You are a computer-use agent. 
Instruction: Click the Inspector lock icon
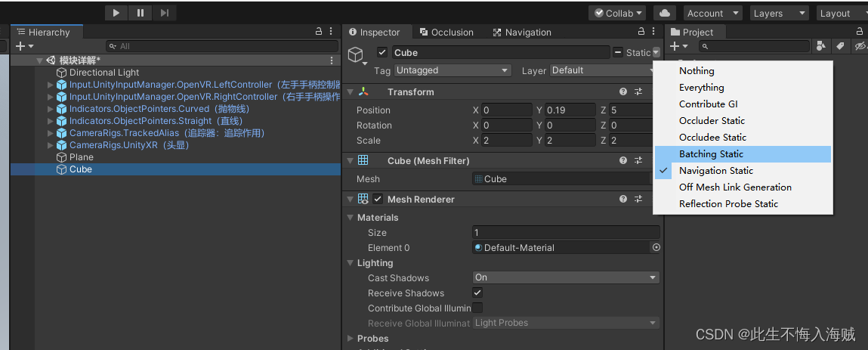coord(641,32)
